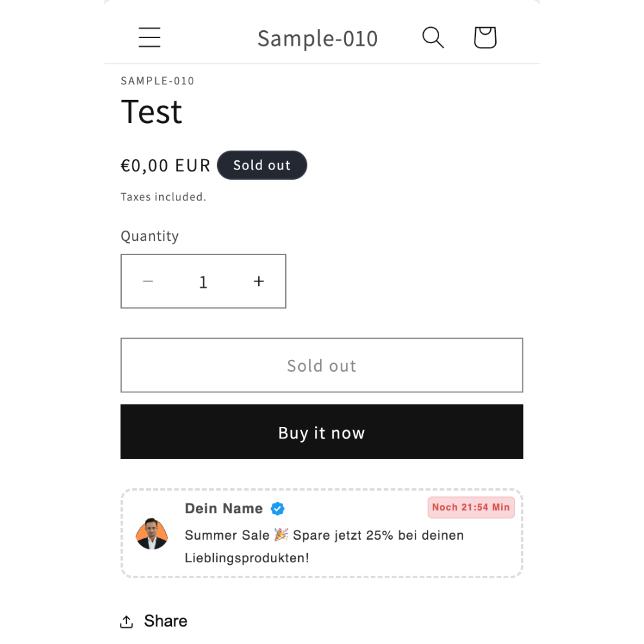Click the large Sold out button
Screen dimensions: 644x644
click(321, 365)
